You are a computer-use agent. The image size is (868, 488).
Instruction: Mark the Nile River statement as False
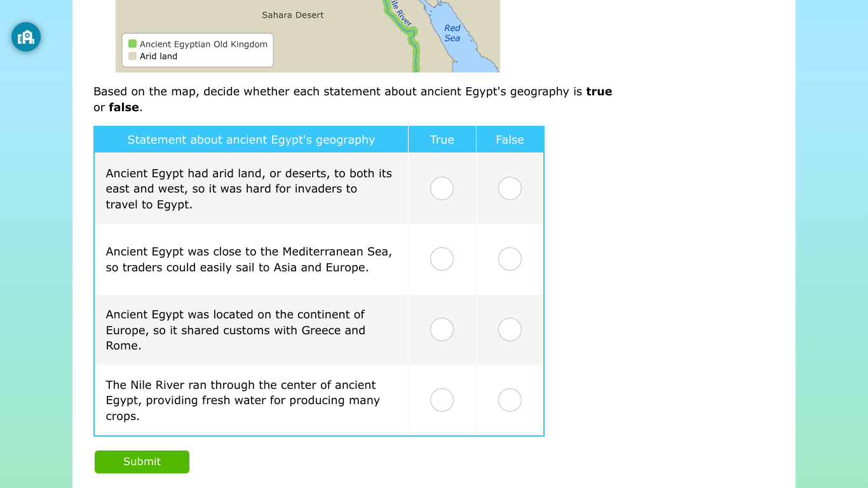click(510, 400)
